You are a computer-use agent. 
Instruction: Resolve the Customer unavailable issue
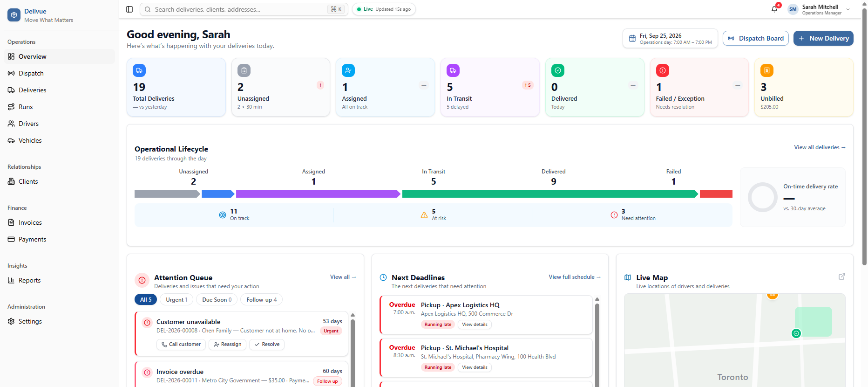point(267,345)
